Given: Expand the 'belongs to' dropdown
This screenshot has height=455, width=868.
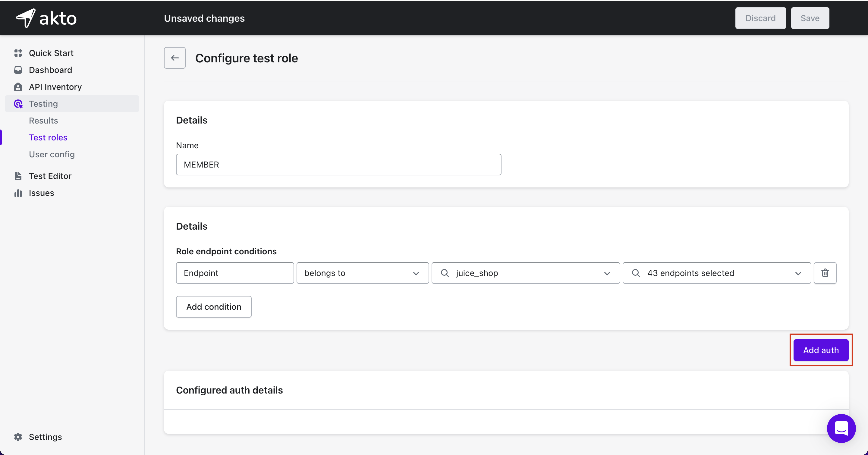Looking at the screenshot, I should tap(362, 273).
